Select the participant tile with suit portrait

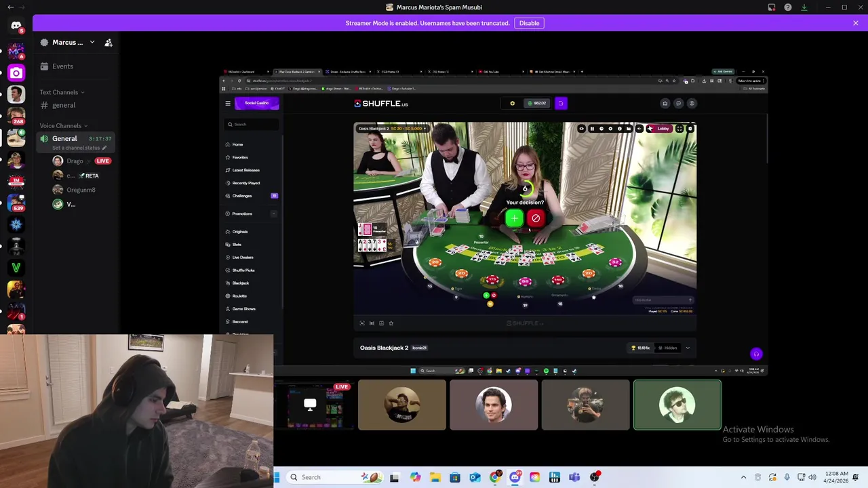click(494, 405)
